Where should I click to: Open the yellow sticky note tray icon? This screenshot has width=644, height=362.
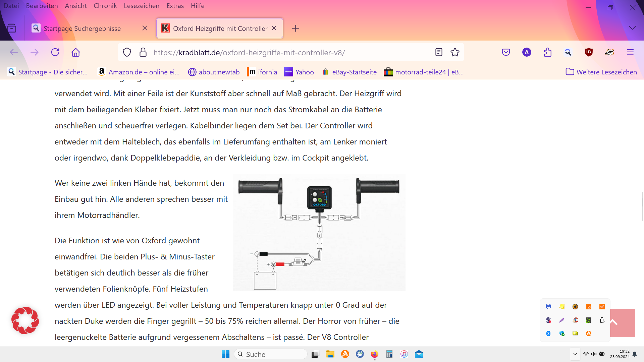click(x=562, y=306)
